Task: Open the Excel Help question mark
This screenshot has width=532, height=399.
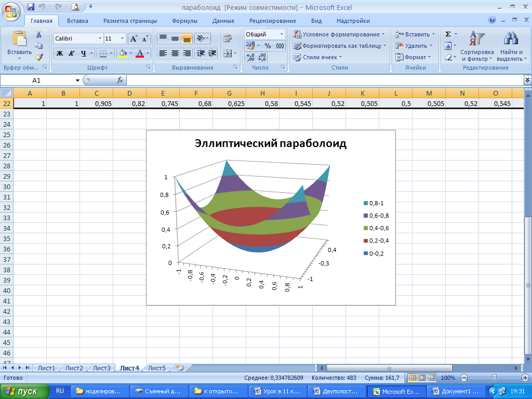Action: coord(492,20)
